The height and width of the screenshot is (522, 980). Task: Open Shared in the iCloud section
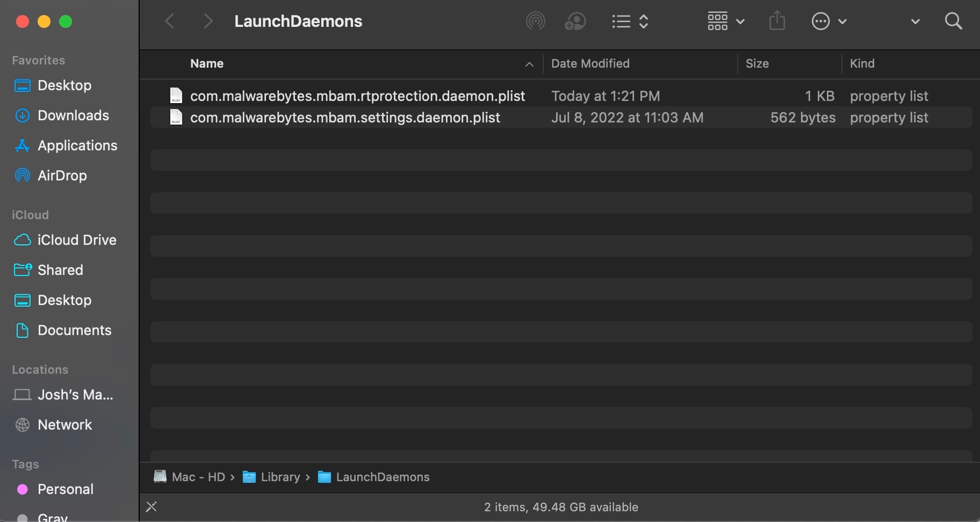point(60,270)
